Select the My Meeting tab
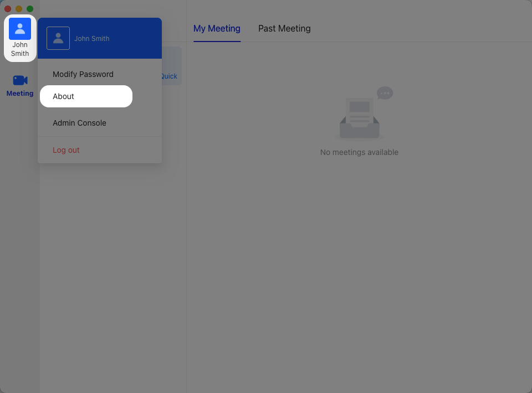 [x=217, y=28]
